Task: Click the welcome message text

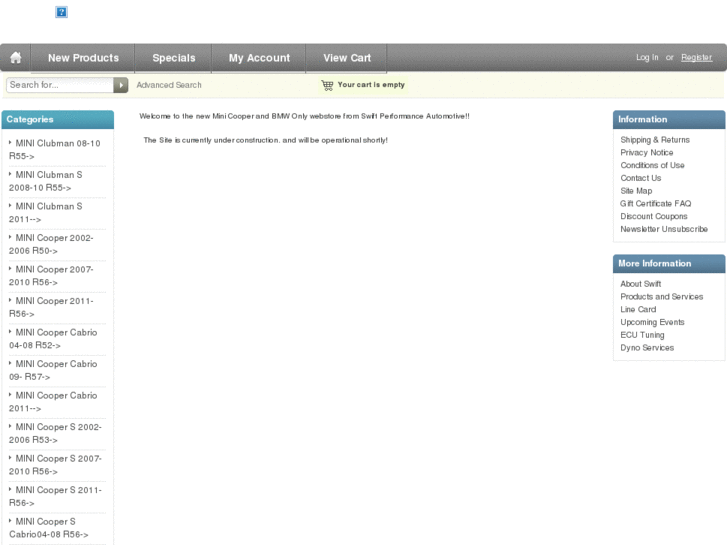Action: tap(304, 116)
